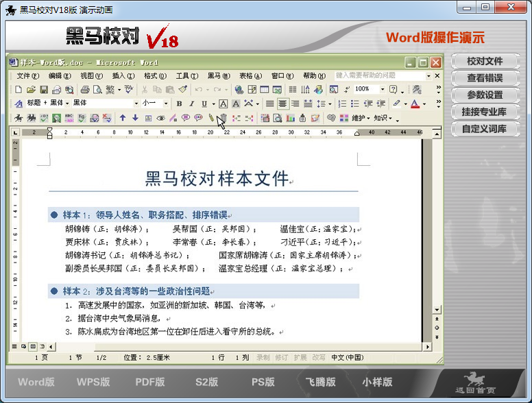The image size is (532, 403).
Task: Open the line spacing dropdown arrow
Action: [330, 103]
